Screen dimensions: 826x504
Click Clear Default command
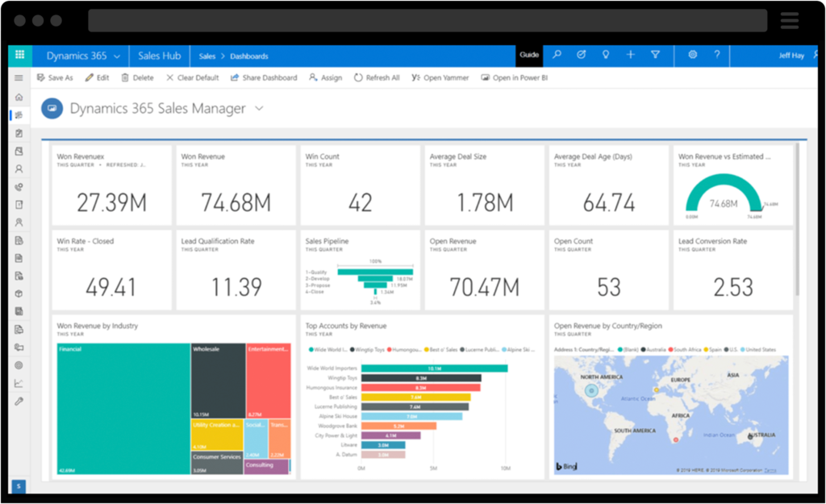[192, 77]
